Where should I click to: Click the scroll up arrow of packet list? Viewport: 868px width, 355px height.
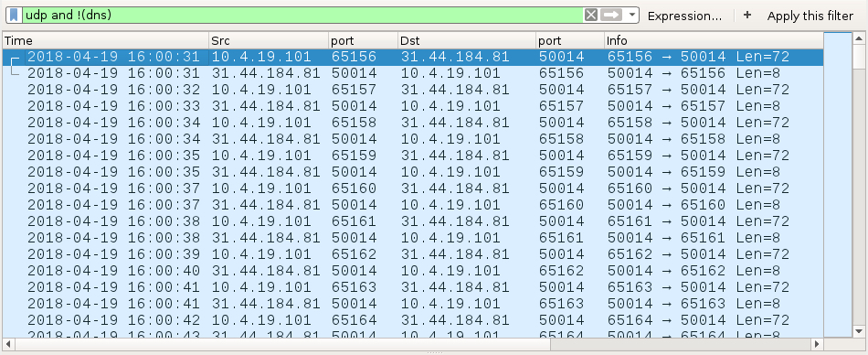pyautogui.click(x=859, y=38)
